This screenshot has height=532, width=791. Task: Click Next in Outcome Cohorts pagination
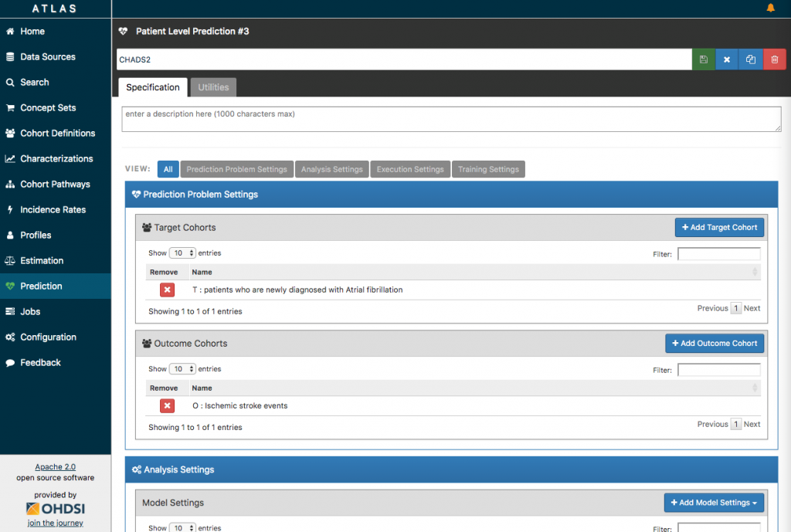[752, 424]
